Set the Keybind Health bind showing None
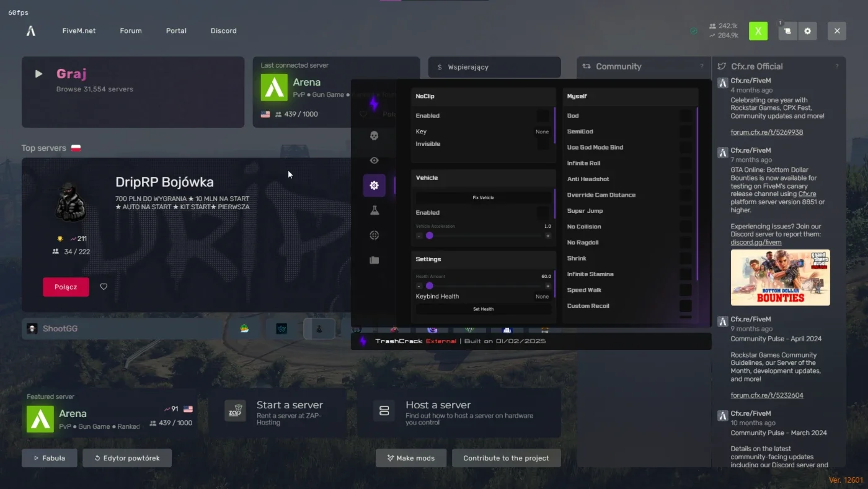 [x=542, y=297]
